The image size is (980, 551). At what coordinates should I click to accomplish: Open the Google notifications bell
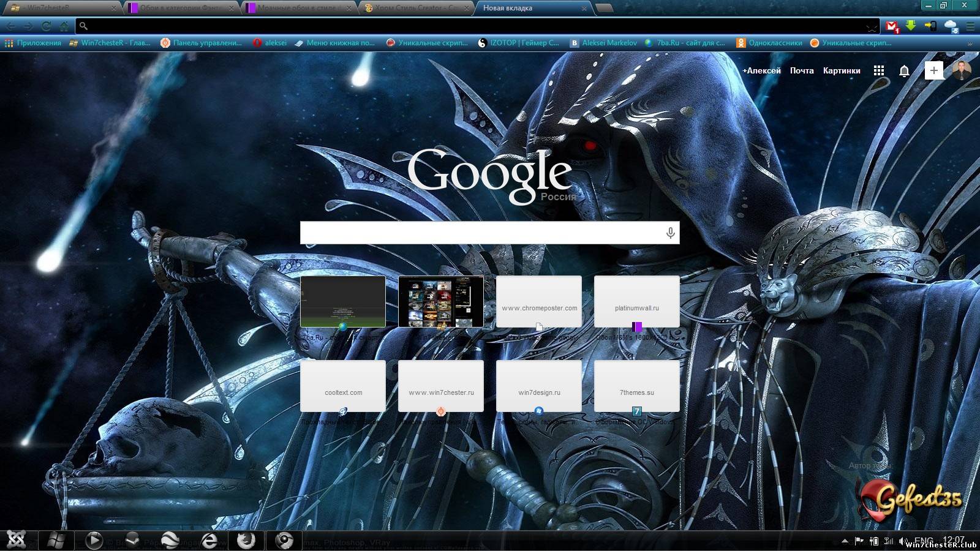[904, 71]
